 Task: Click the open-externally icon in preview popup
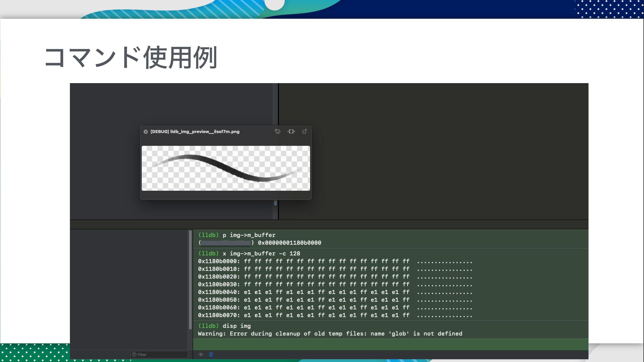click(305, 131)
